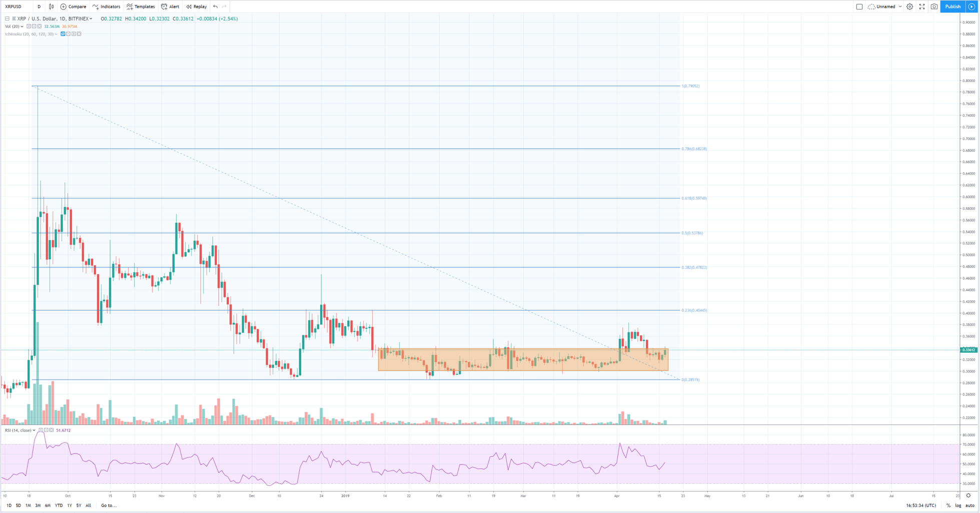
Task: Open Unnamed chart layout cloud save
Action: click(x=881, y=7)
